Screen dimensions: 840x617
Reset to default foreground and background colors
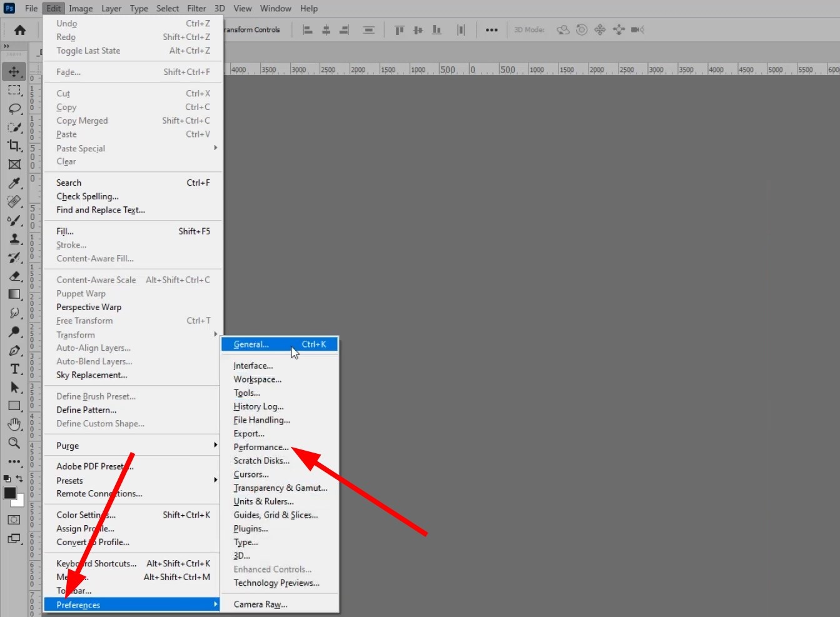tap(7, 478)
